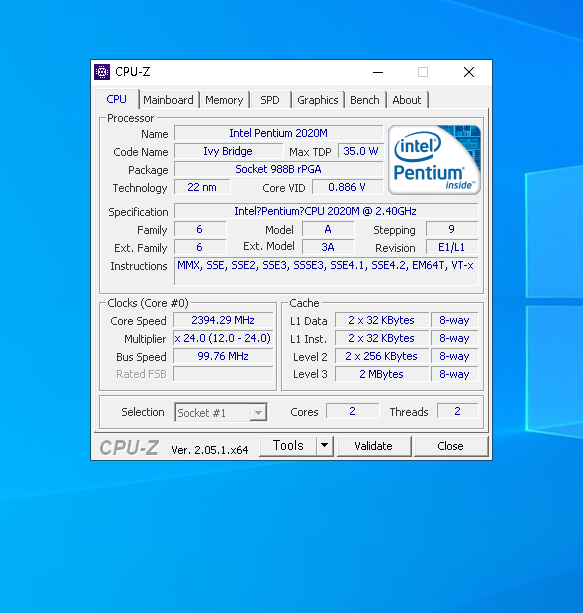This screenshot has height=613, width=583.
Task: Click the Code Name value Ivy Bridge
Action: pyautogui.click(x=228, y=151)
